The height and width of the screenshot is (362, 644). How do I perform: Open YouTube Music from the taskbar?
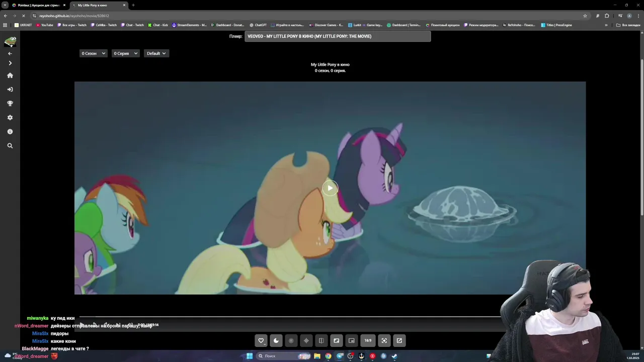372,356
